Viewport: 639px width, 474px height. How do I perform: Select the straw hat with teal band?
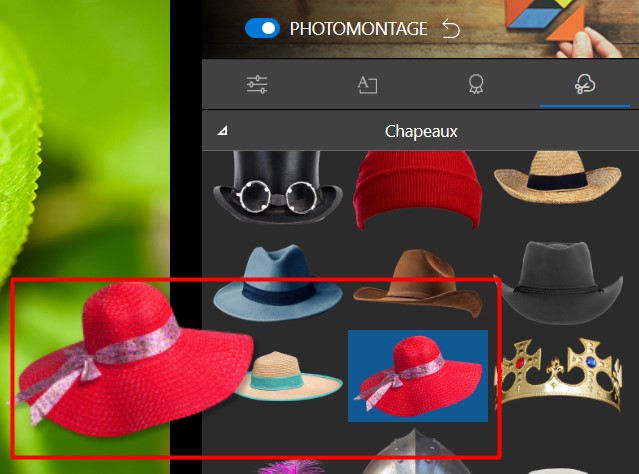(x=293, y=376)
